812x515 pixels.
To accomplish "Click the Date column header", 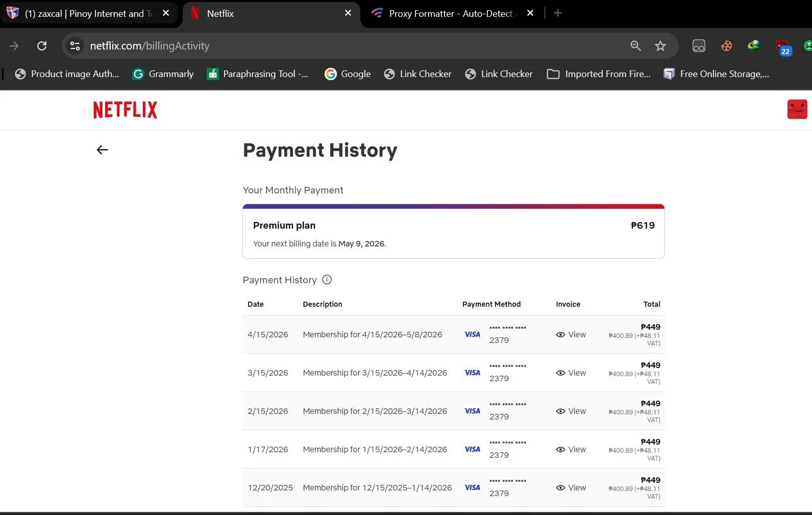I will pos(256,304).
